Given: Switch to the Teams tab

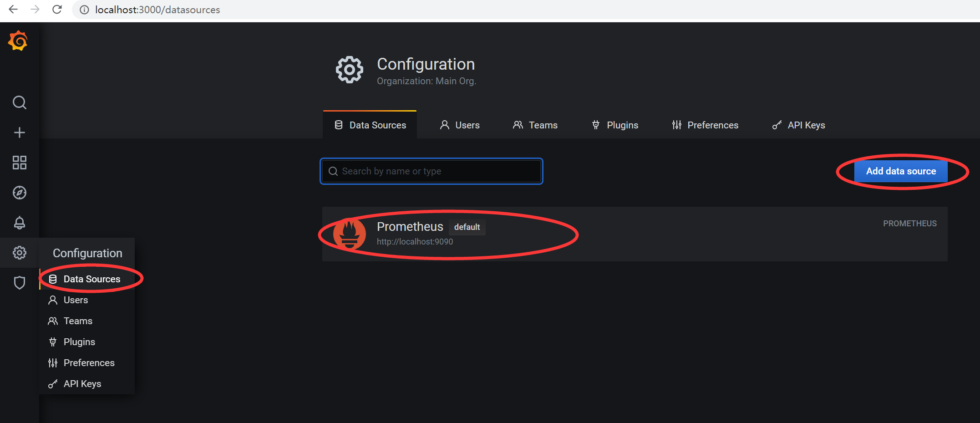Looking at the screenshot, I should coord(535,125).
